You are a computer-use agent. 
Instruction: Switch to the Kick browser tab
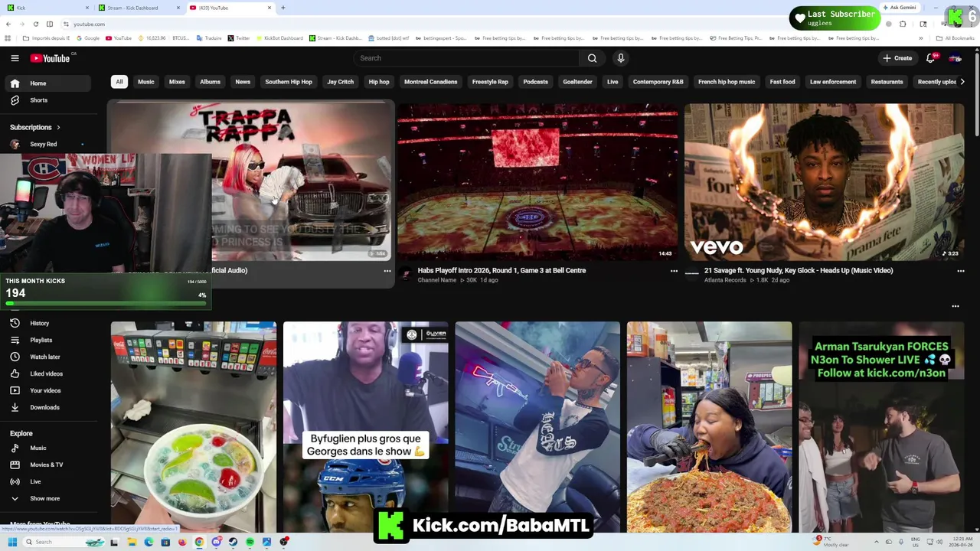pos(46,8)
